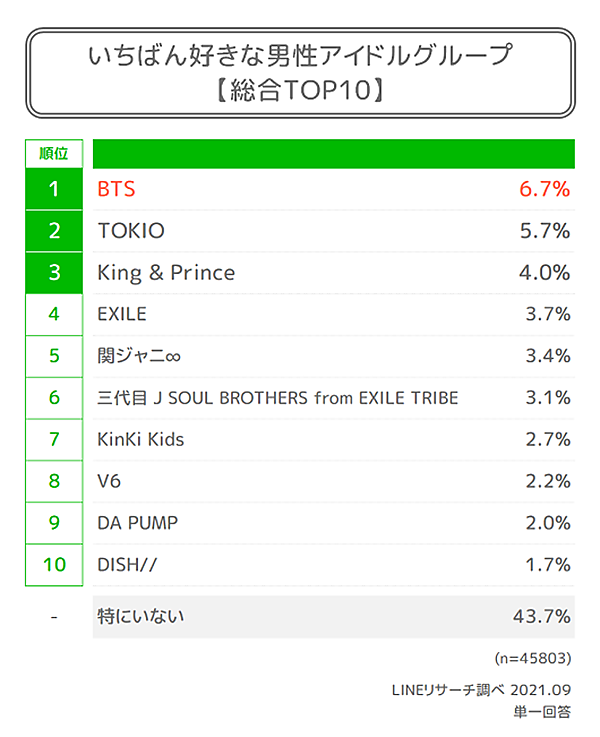
Task: Select TOKIO in the ranking list
Action: [131, 231]
